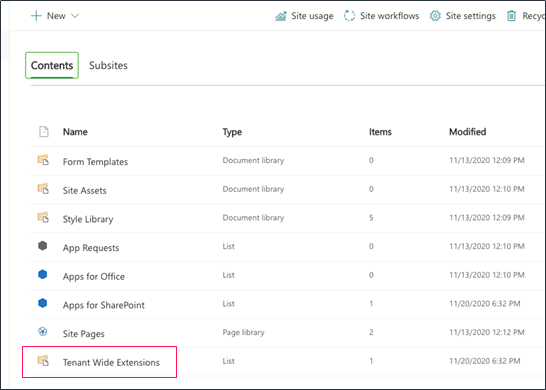Click the plus icon beside New
The height and width of the screenshot is (390, 546).
tap(36, 16)
